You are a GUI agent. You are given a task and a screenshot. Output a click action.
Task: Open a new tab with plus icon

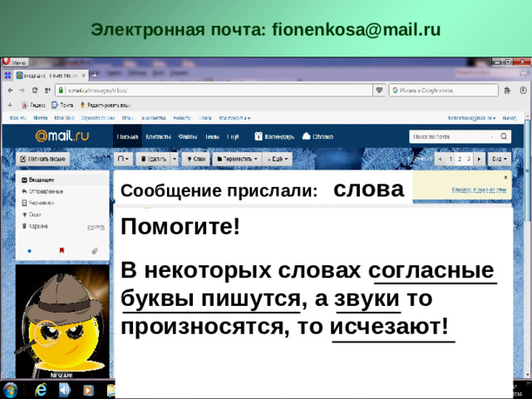click(95, 76)
